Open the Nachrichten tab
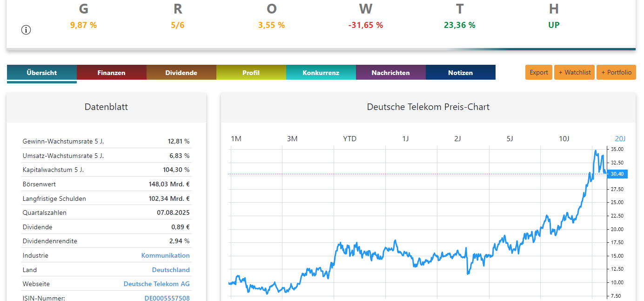The width and height of the screenshot is (644, 301). [x=391, y=73]
